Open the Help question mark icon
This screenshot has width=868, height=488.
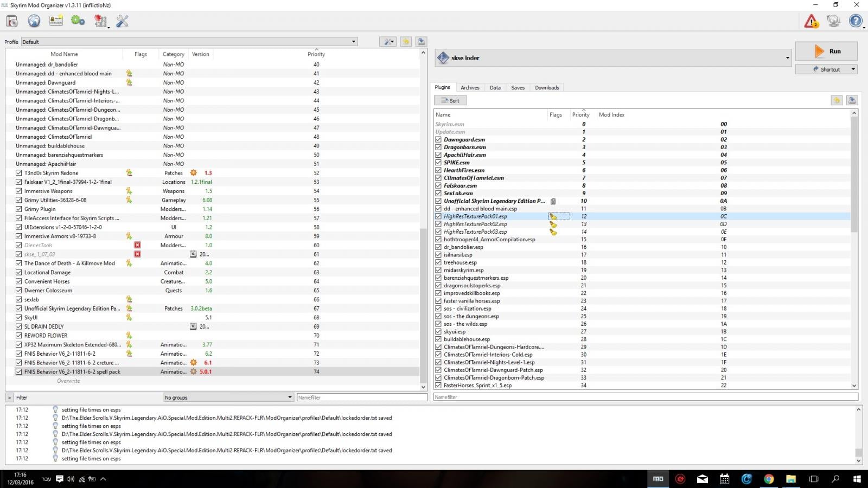coord(856,21)
